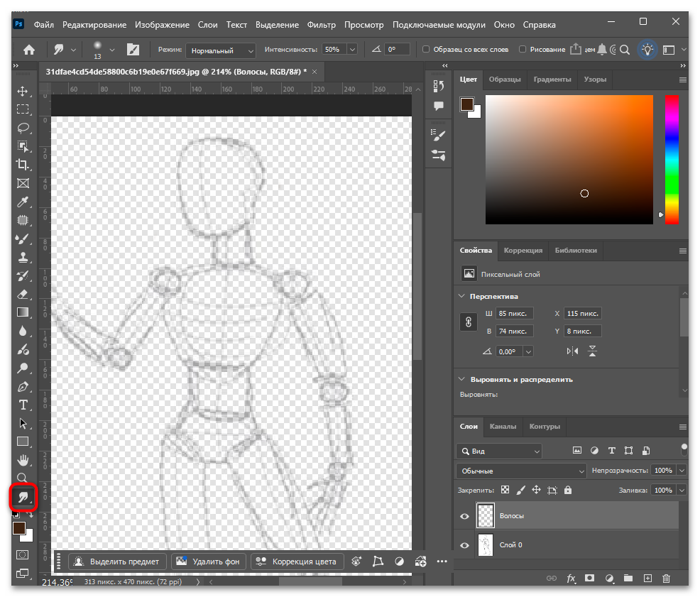This screenshot has width=700, height=597.
Task: Close the document tab
Action: point(315,72)
